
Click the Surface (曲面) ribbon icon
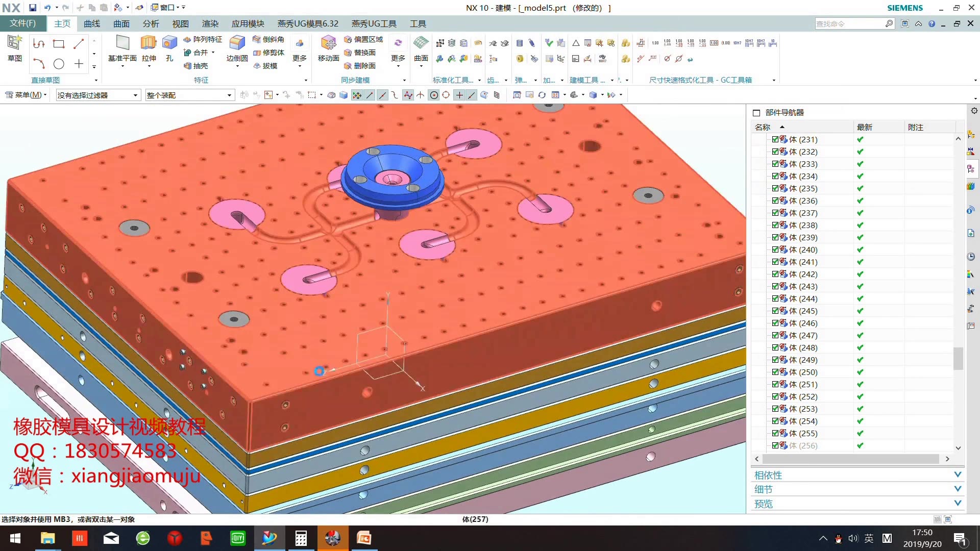pyautogui.click(x=421, y=43)
